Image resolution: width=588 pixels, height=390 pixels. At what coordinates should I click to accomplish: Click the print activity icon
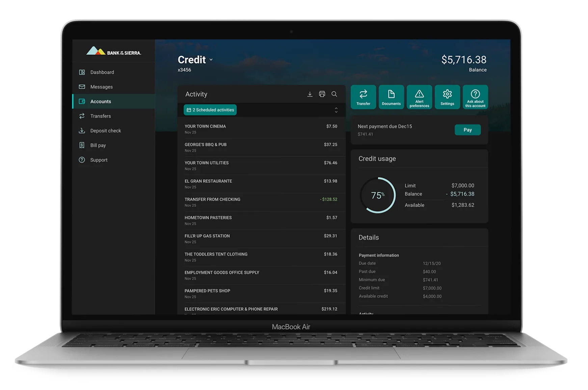coord(322,94)
